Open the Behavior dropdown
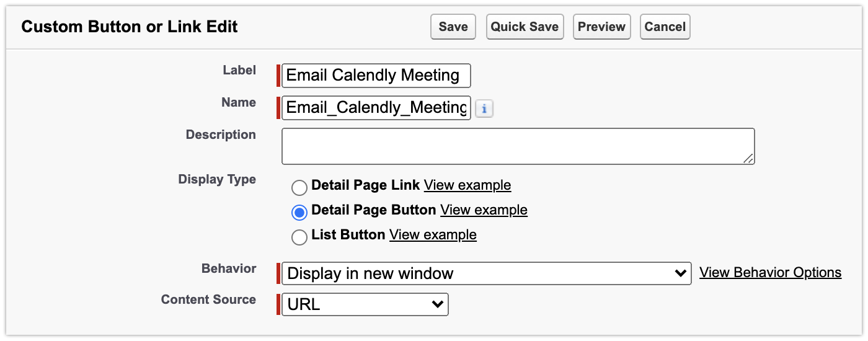868x341 pixels. pos(486,273)
